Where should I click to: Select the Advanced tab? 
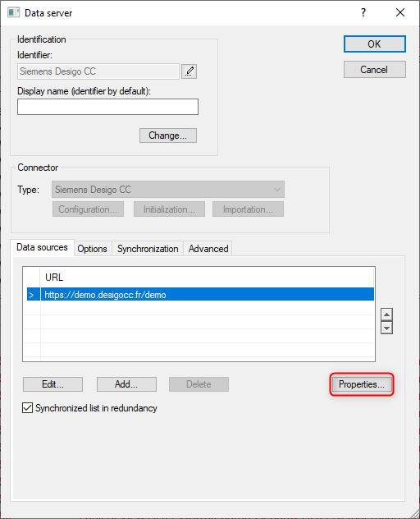click(x=208, y=249)
